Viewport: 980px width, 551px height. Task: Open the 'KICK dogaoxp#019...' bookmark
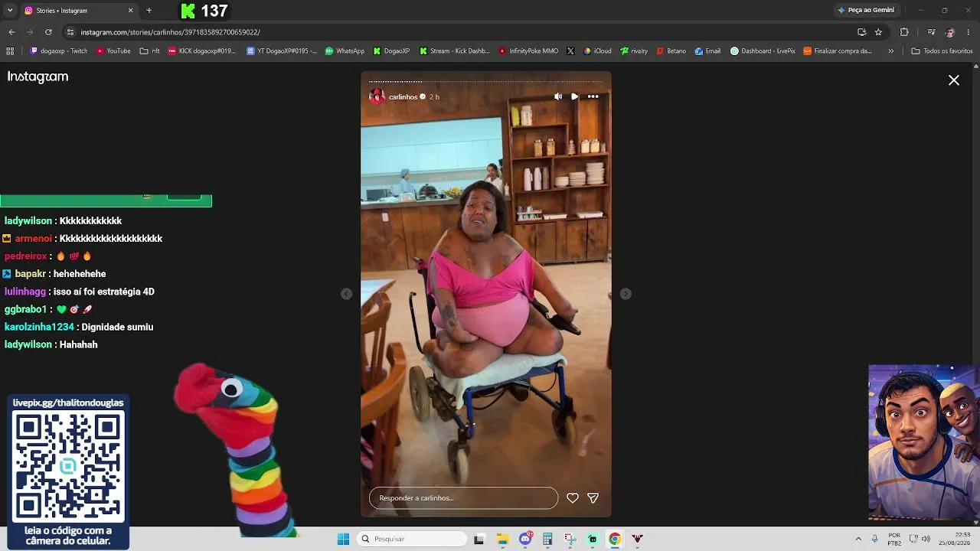click(x=201, y=51)
